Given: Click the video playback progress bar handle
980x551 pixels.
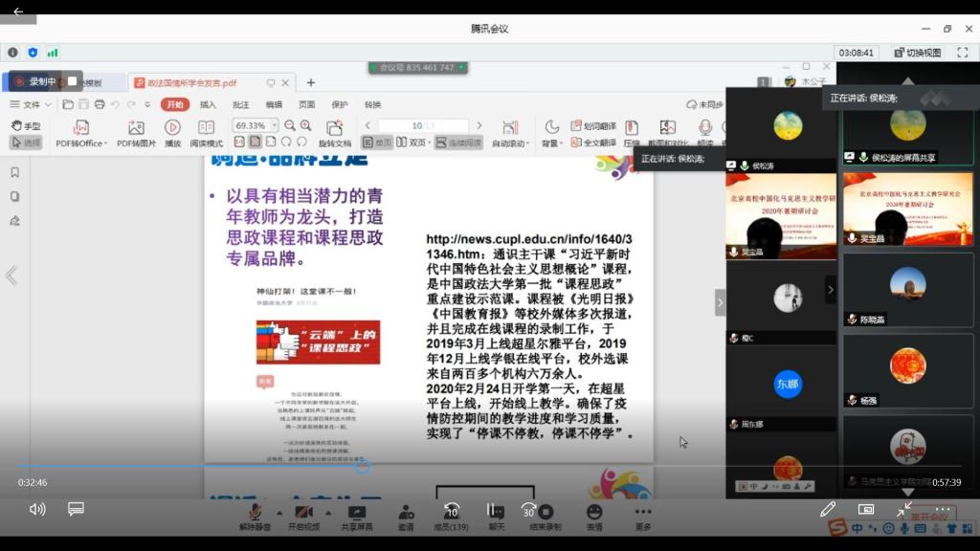Looking at the screenshot, I should [x=363, y=466].
